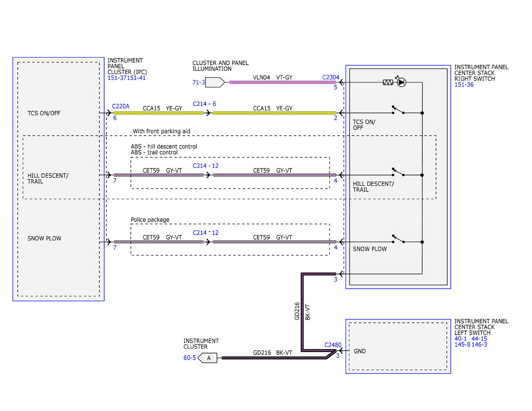Click the 'Police package' option label
Viewport: 532px width, 411px height.
pyautogui.click(x=150, y=220)
